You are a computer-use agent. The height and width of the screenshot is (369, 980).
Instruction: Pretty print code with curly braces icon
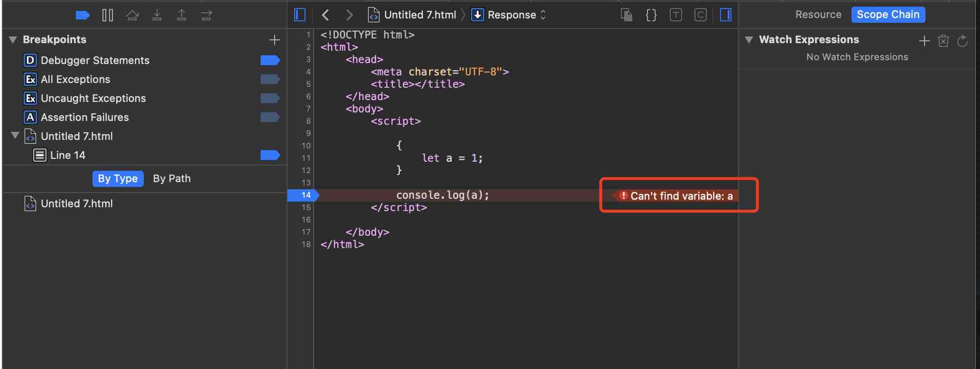click(651, 15)
